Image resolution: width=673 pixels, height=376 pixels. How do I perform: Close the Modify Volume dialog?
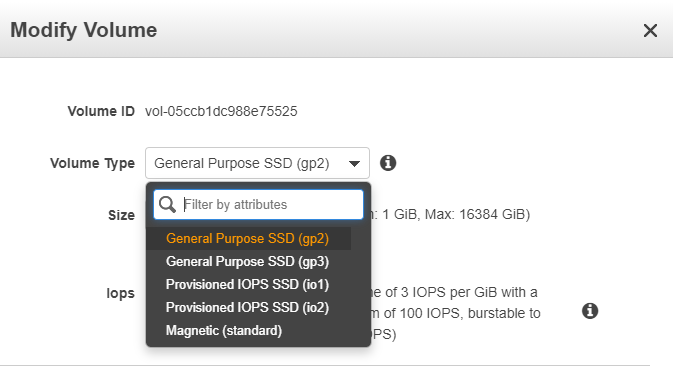click(650, 30)
